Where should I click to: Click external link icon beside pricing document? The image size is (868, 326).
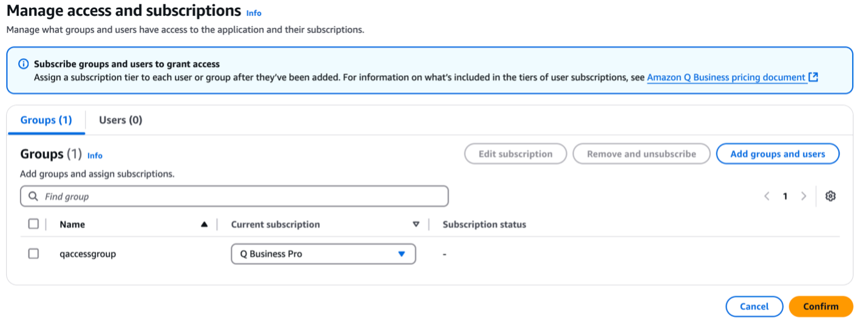click(814, 77)
